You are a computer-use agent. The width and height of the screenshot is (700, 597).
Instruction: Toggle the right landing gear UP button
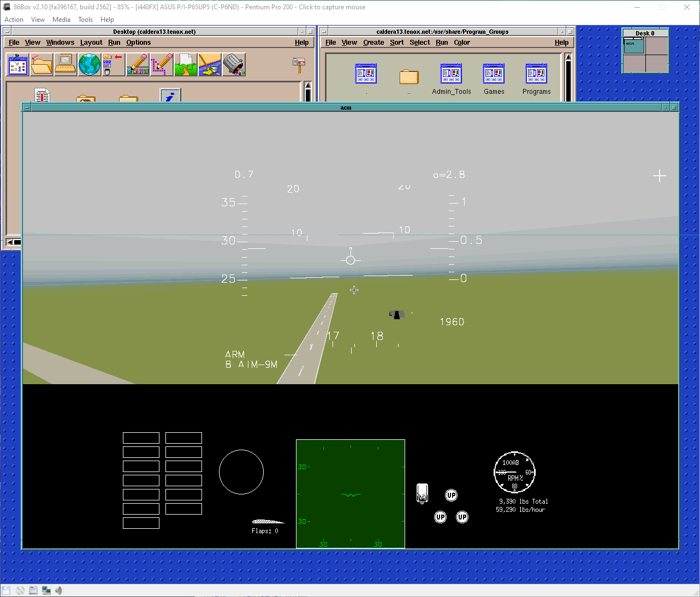click(462, 516)
